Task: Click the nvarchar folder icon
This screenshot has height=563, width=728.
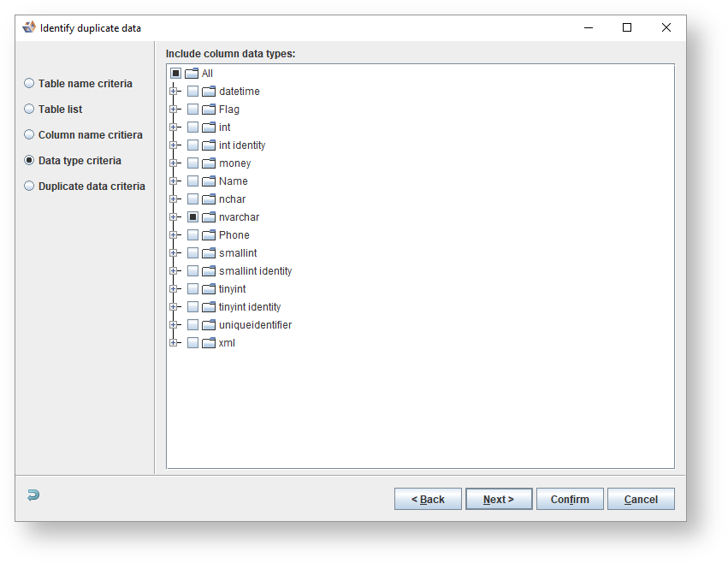Action: coord(209,217)
